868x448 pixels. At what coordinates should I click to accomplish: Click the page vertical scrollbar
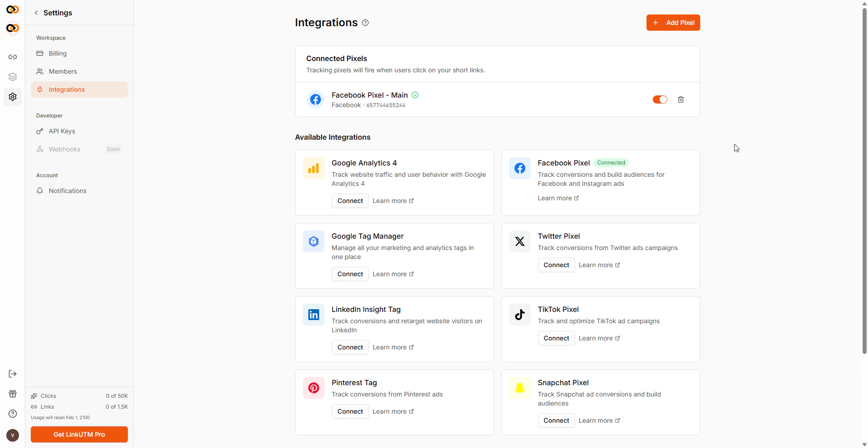[x=864, y=181]
